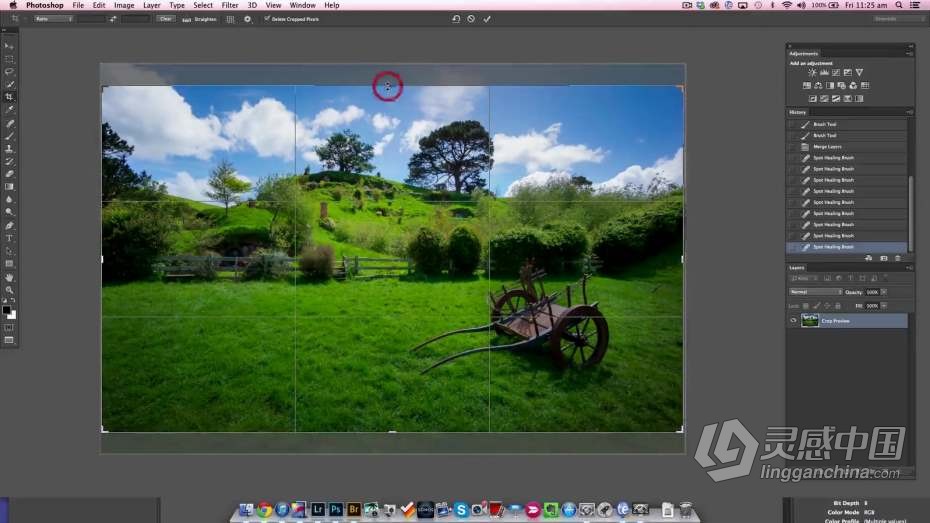Select the Rectangular Marquee tool
This screenshot has height=523, width=930.
9,59
